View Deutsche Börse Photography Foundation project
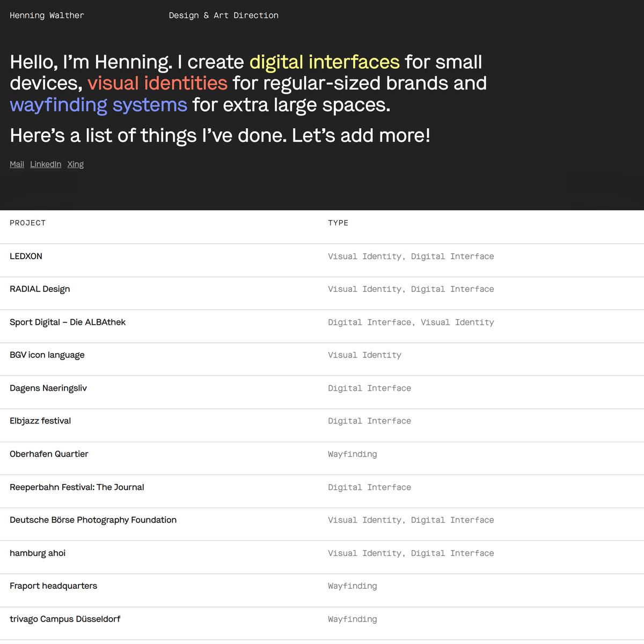 coord(93,520)
